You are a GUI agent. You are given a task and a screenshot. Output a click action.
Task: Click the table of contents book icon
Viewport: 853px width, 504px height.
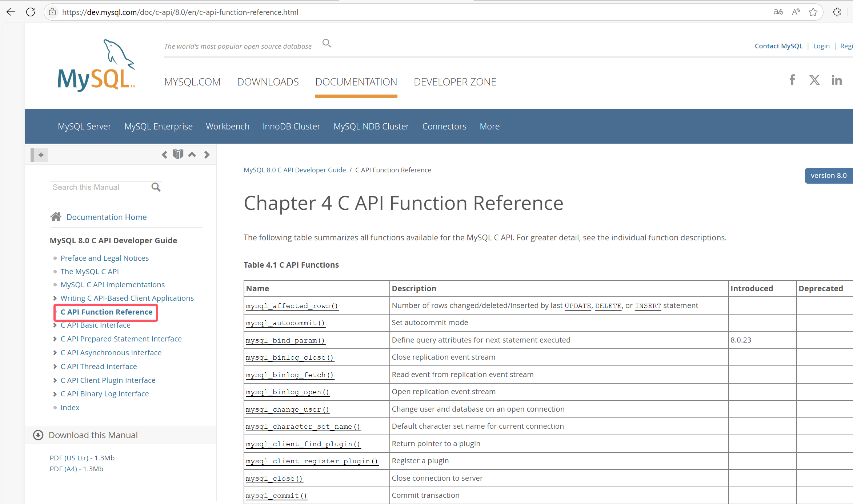tap(178, 154)
